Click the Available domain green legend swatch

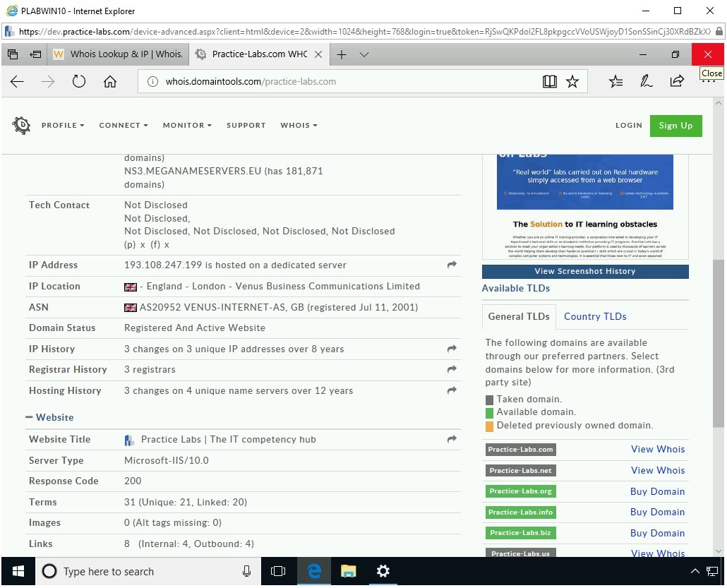click(488, 412)
